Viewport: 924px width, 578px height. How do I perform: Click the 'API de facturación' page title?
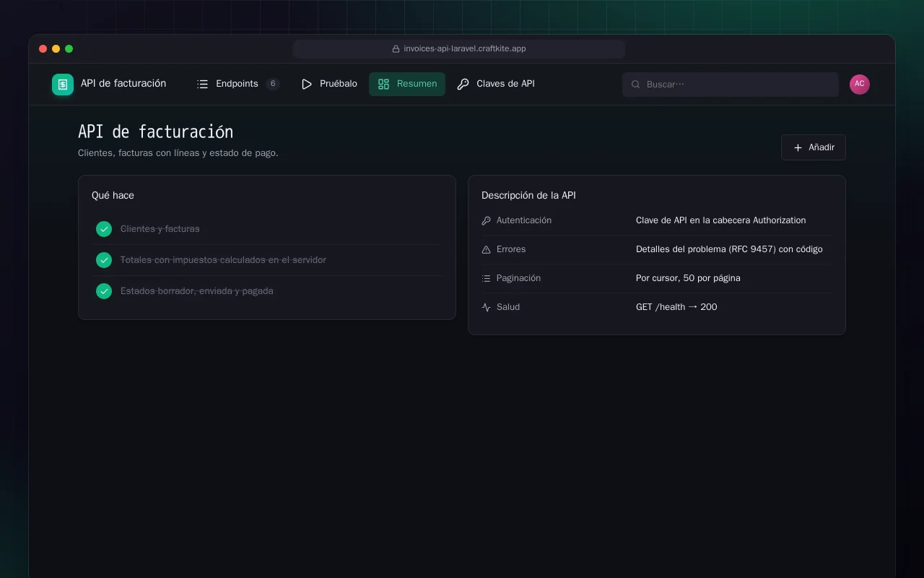(155, 132)
